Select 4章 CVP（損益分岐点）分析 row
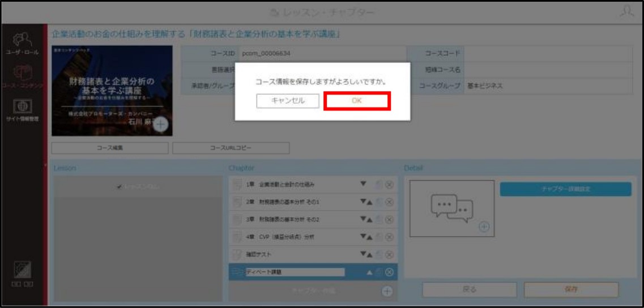This screenshot has height=308, width=644. coord(313,237)
